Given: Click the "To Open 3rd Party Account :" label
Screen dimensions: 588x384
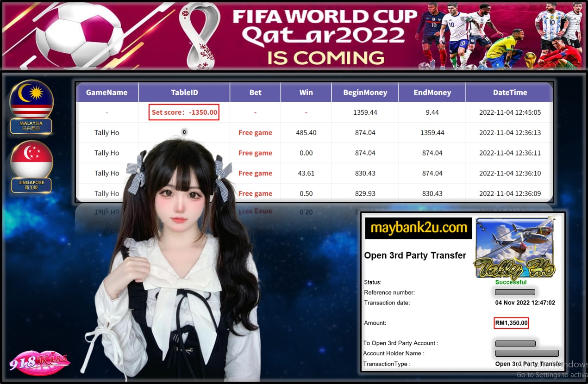Looking at the screenshot, I should tap(400, 343).
